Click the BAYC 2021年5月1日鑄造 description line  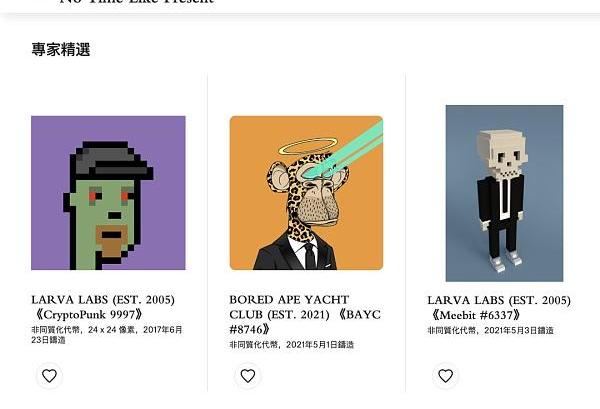[x=292, y=345]
